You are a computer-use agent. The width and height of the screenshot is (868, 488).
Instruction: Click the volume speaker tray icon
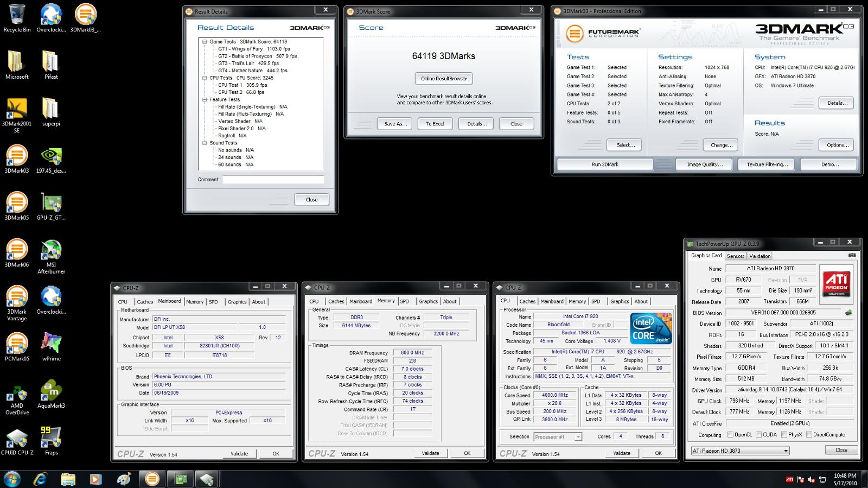pyautogui.click(x=811, y=479)
